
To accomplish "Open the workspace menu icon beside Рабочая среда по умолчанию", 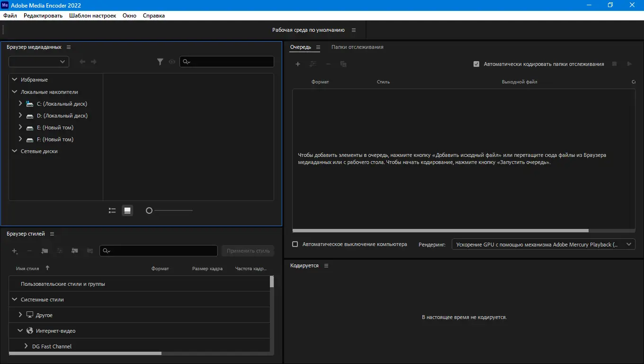I will click(x=353, y=30).
